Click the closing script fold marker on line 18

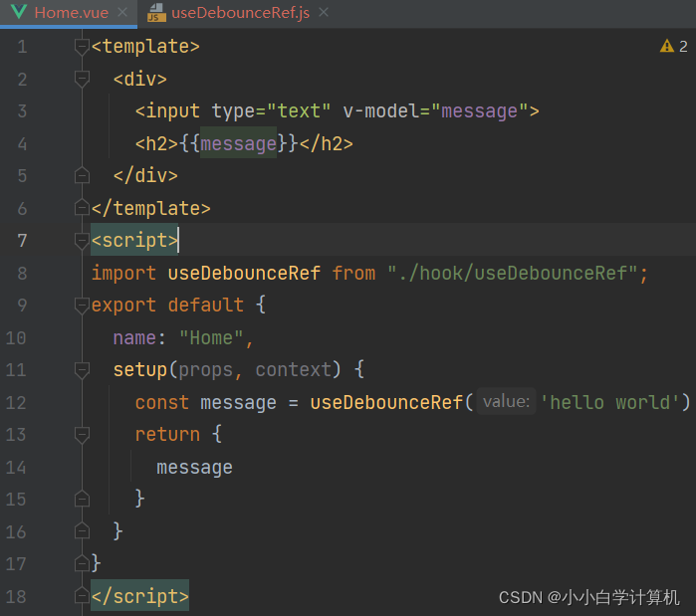[x=82, y=596]
